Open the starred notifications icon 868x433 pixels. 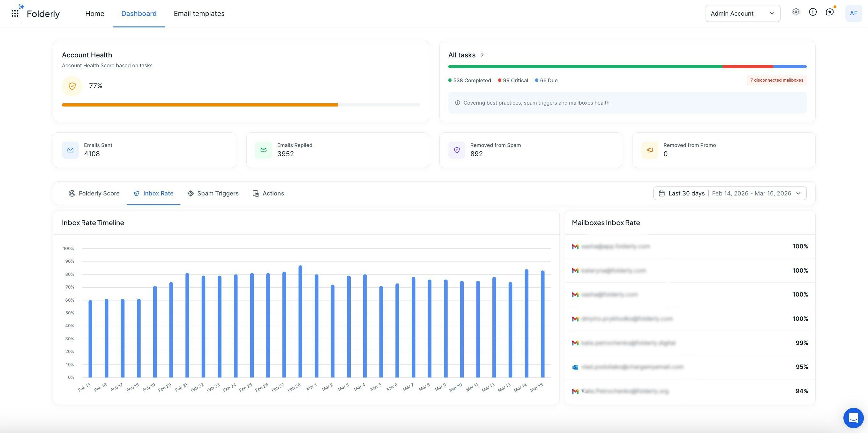830,12
